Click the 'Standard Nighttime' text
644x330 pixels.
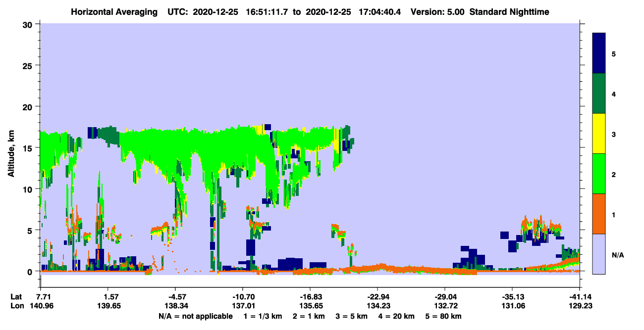pyautogui.click(x=509, y=12)
